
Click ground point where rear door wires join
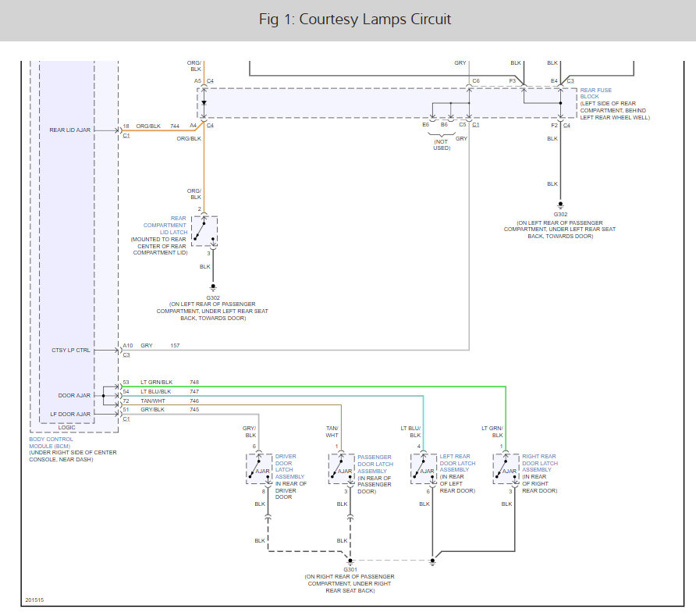pyautogui.click(x=432, y=561)
